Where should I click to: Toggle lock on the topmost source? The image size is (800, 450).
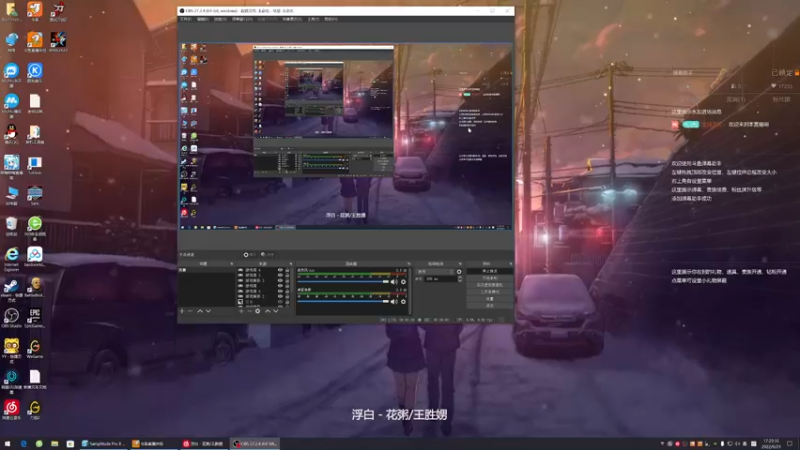(287, 270)
